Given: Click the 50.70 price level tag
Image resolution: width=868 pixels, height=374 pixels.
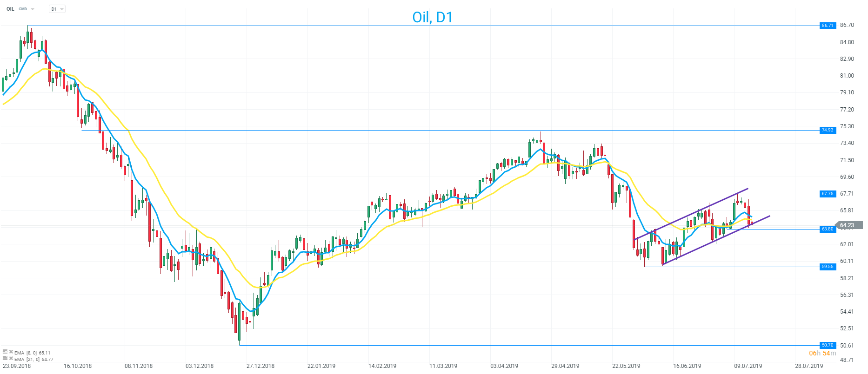Looking at the screenshot, I should 827,345.
